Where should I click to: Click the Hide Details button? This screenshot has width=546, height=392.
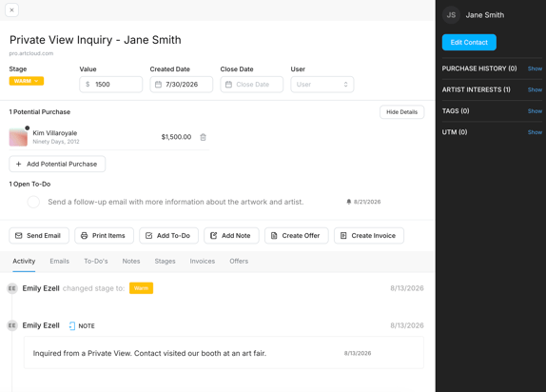[x=401, y=112]
